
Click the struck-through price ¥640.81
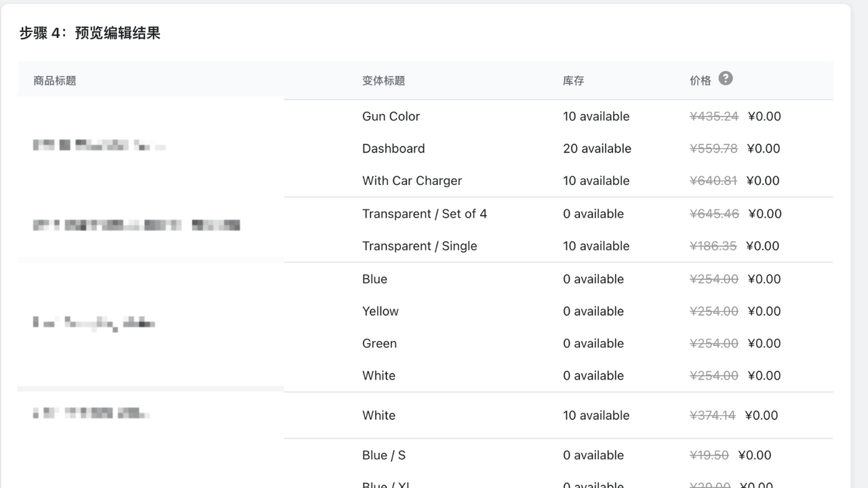click(x=713, y=181)
